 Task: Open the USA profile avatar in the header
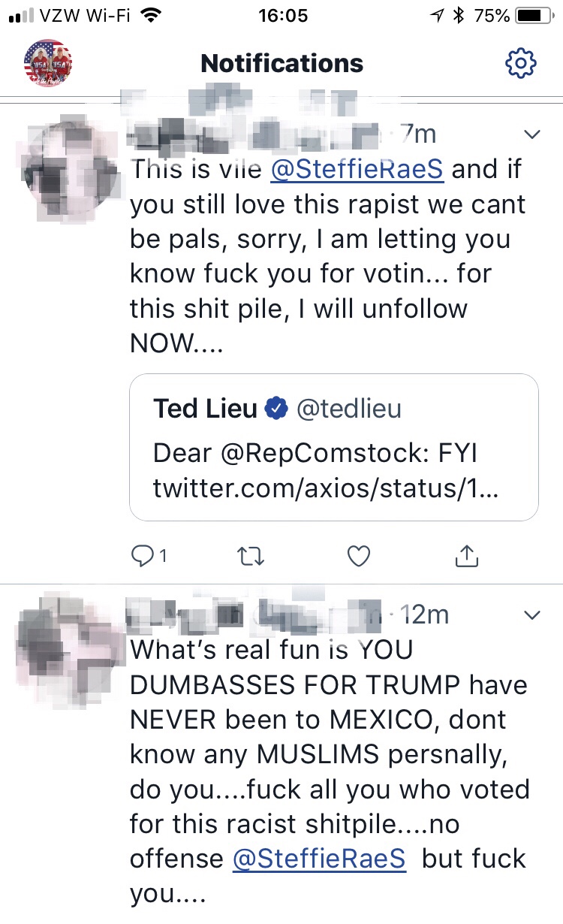click(x=48, y=63)
